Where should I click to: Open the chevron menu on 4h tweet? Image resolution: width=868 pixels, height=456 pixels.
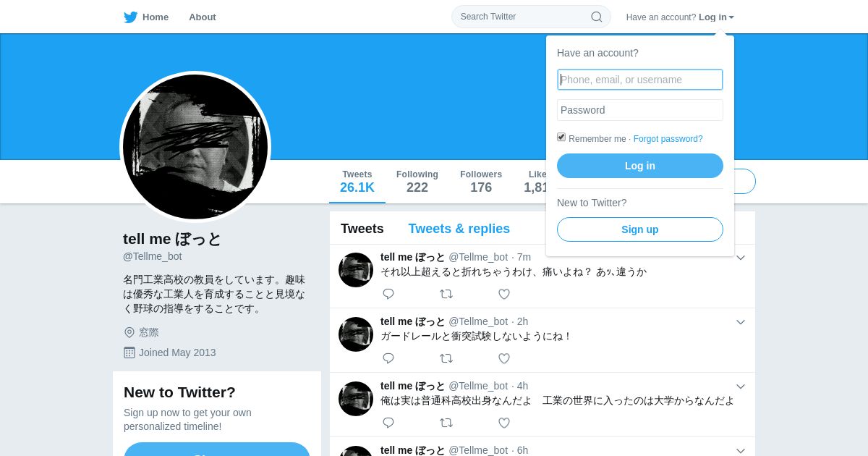[741, 387]
